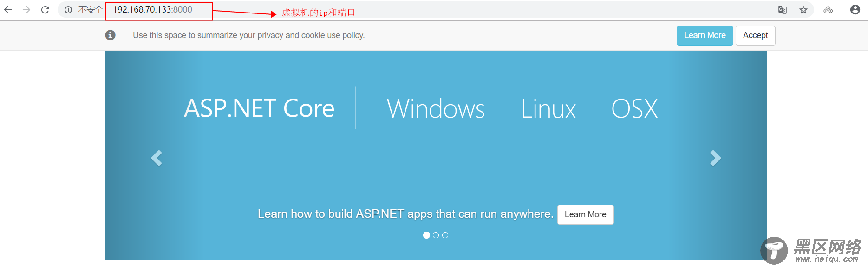Click the blue Learn More cookie button
The width and height of the screenshot is (868, 267).
[705, 35]
